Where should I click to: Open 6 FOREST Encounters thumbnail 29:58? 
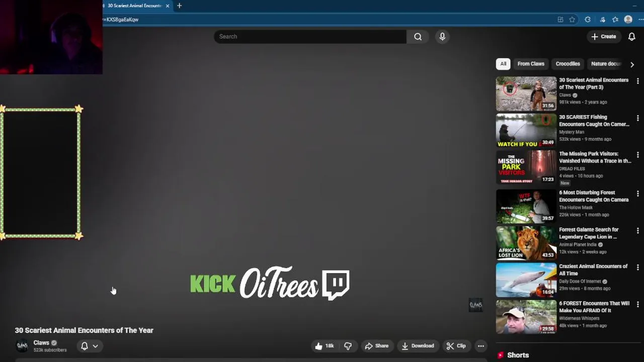point(526,317)
